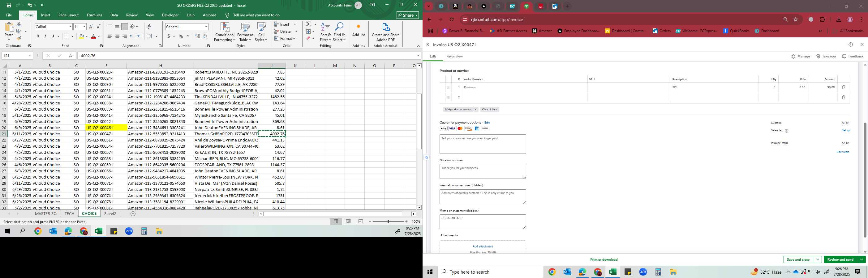The width and height of the screenshot is (868, 278).
Task: Click the Excel zoom slider
Action: [x=388, y=221]
